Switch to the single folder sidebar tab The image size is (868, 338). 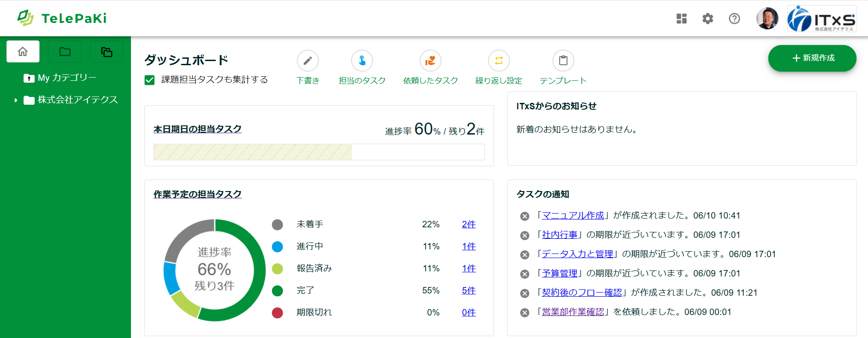65,51
